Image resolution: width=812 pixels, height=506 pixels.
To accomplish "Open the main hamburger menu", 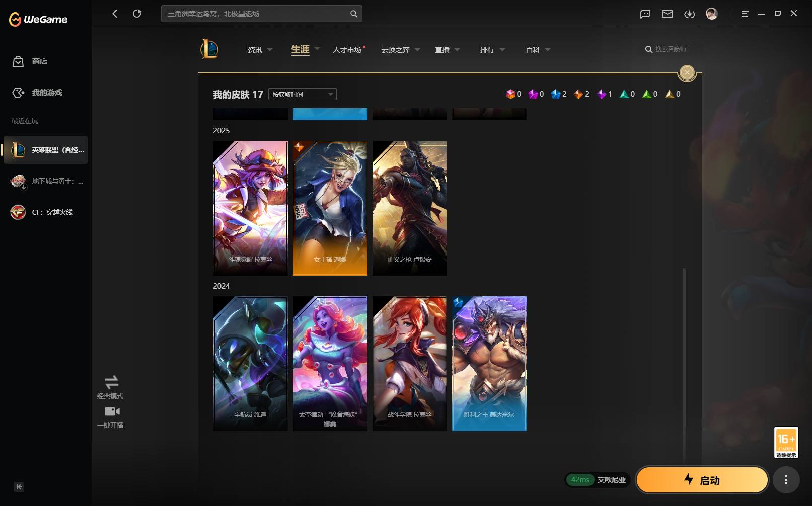I will click(x=745, y=14).
